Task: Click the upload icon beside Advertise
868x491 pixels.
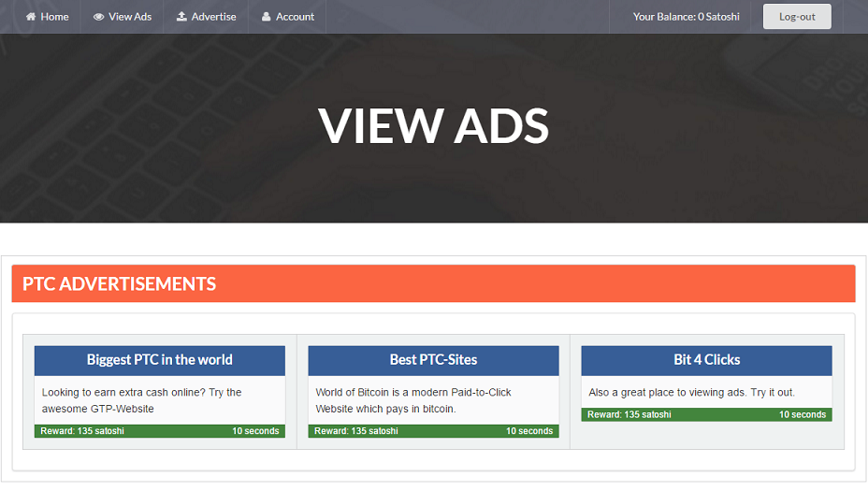Action: pyautogui.click(x=181, y=17)
